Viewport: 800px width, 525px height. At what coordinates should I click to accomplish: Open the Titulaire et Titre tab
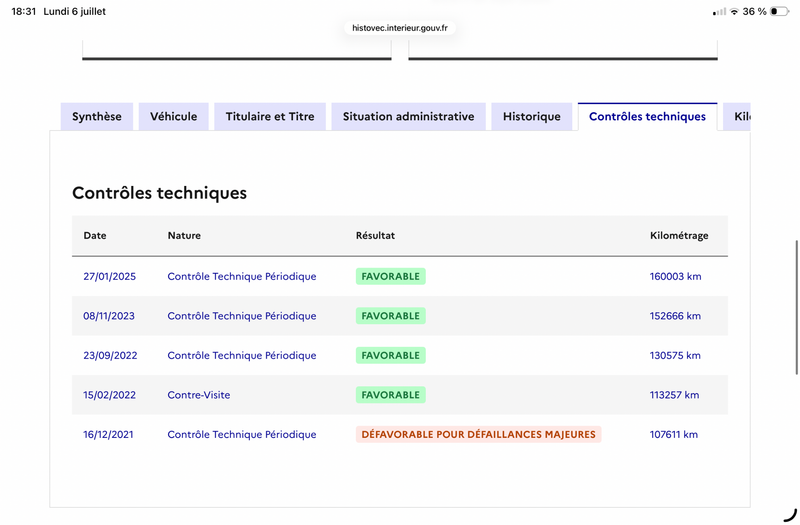click(270, 116)
